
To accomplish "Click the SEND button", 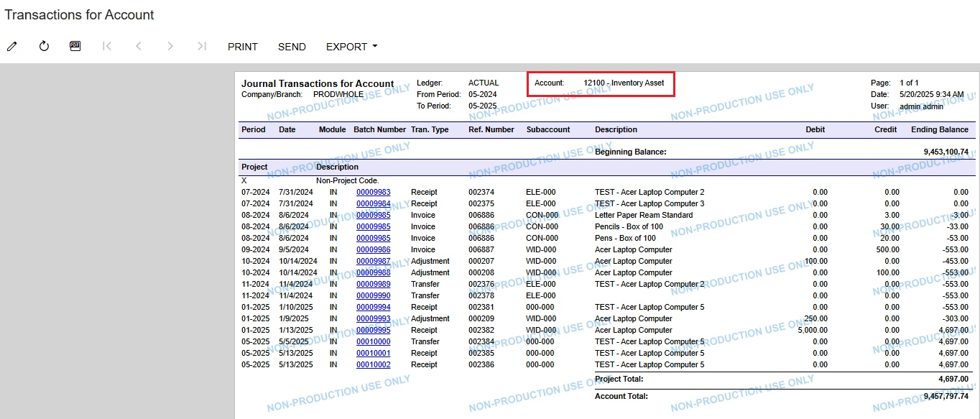I will (292, 47).
